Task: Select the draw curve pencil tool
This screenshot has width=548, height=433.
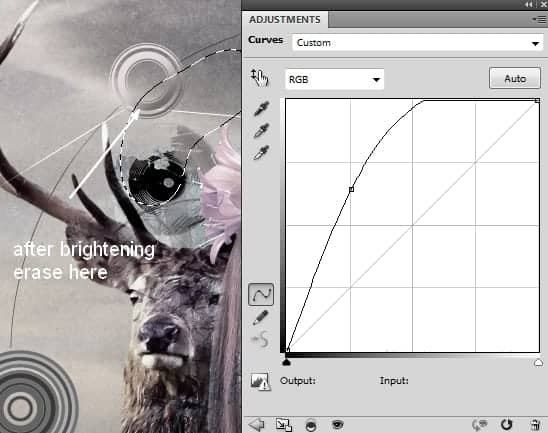Action: tap(260, 318)
